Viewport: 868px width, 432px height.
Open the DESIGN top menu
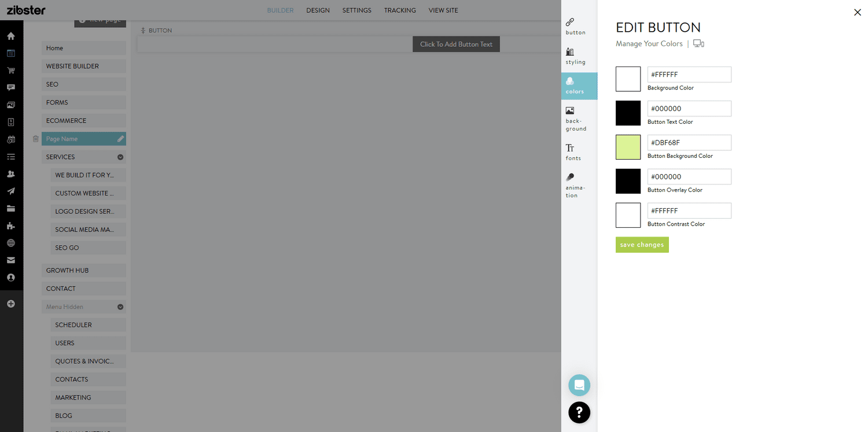(318, 10)
